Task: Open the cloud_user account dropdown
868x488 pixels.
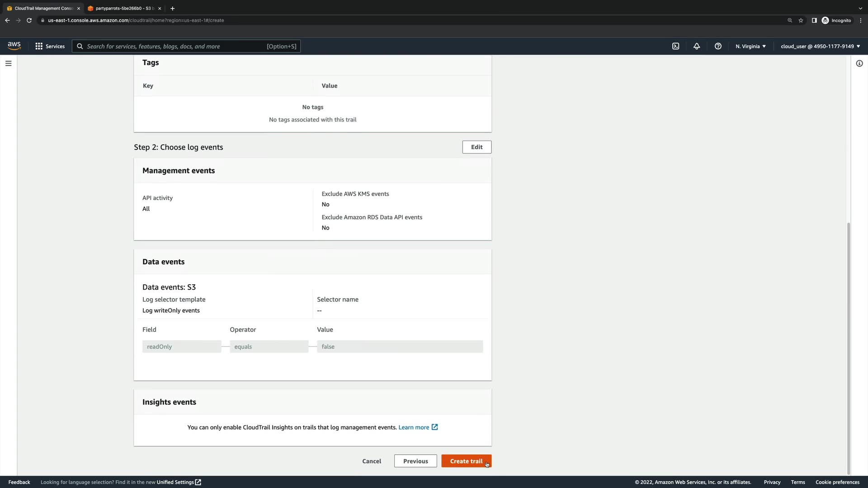Action: coord(820,46)
